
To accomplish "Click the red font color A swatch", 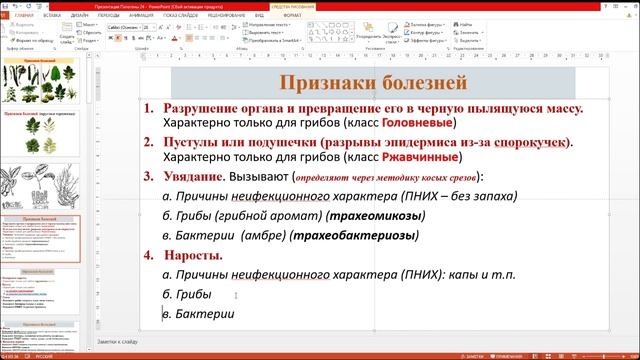I will click(x=174, y=38).
